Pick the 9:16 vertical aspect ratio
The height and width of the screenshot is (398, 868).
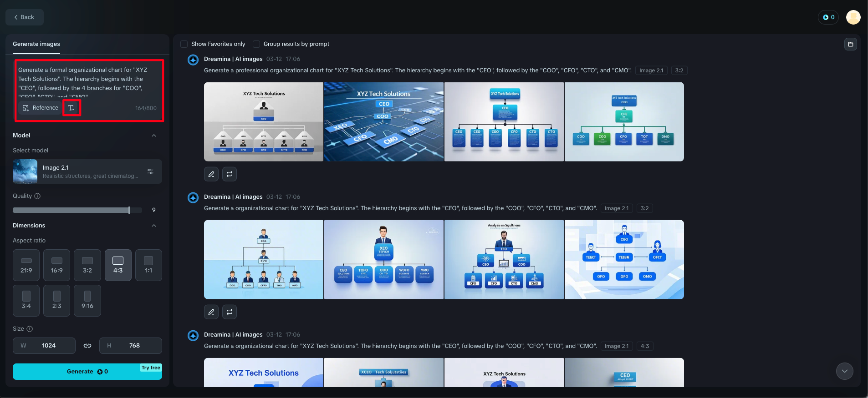(x=87, y=301)
